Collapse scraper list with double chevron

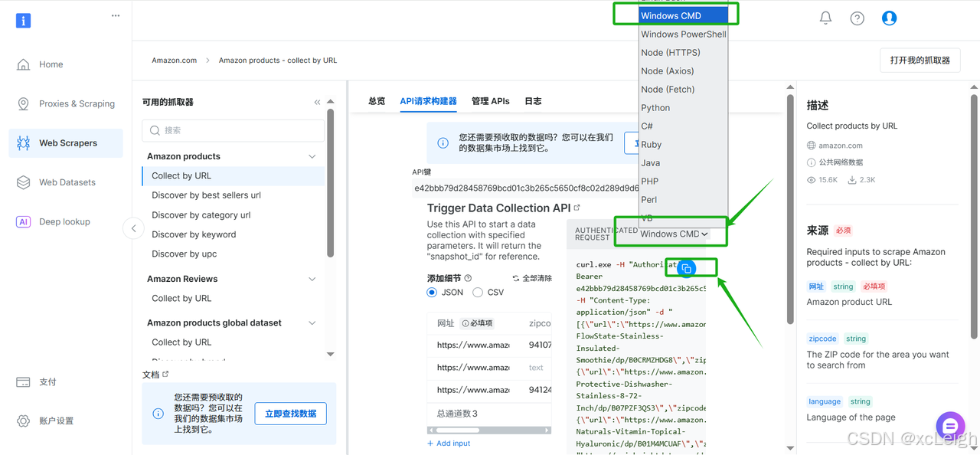(317, 102)
